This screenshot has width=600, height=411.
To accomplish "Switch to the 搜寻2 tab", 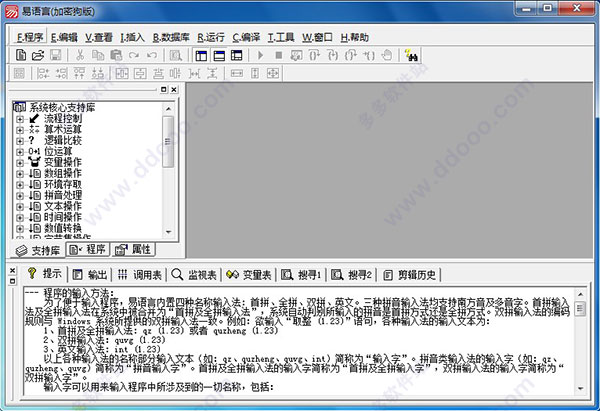I will tap(351, 275).
